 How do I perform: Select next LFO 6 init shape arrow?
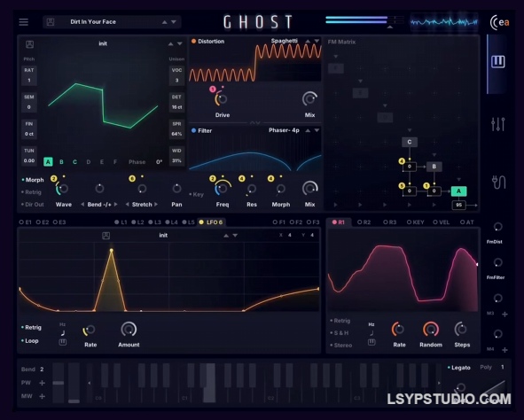click(x=235, y=236)
